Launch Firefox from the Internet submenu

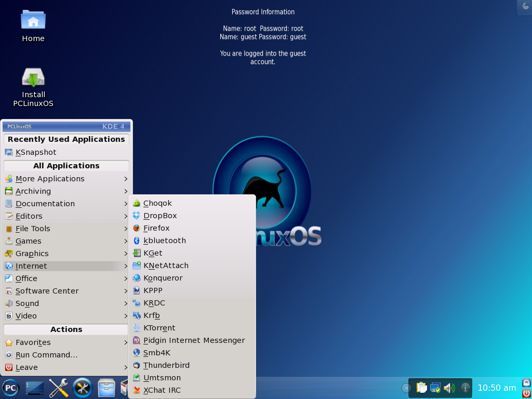(x=156, y=228)
